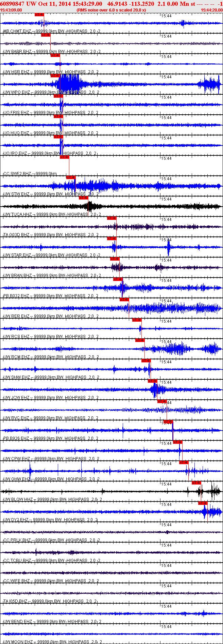Click the red pick marker on MB.CHMT trace
The height and width of the screenshot is (644, 223).
point(39,15)
